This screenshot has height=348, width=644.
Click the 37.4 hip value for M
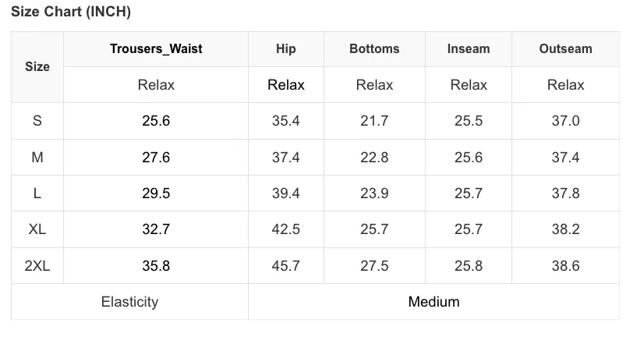click(x=286, y=157)
